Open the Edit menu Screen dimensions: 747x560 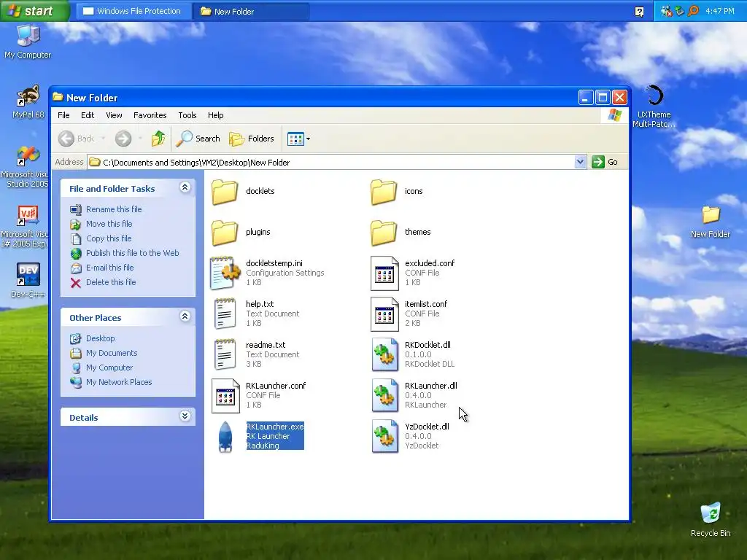tap(88, 115)
